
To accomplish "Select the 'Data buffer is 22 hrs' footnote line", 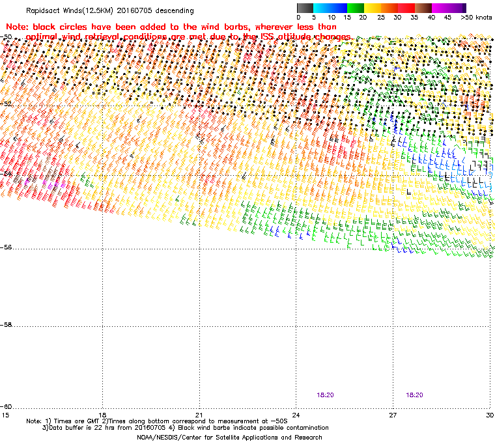I will coord(186,428).
